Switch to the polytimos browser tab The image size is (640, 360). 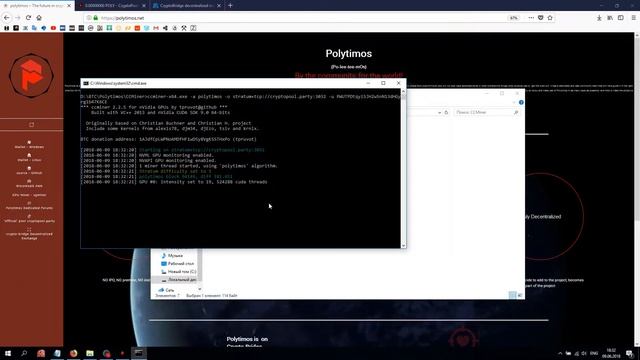[x=37, y=6]
